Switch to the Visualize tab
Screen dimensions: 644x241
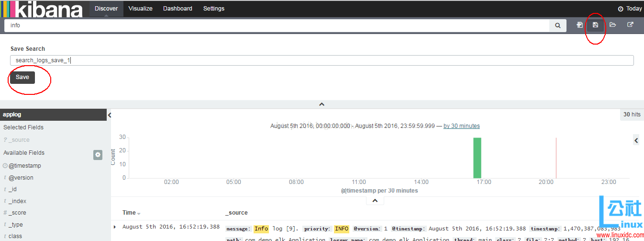coord(140,9)
